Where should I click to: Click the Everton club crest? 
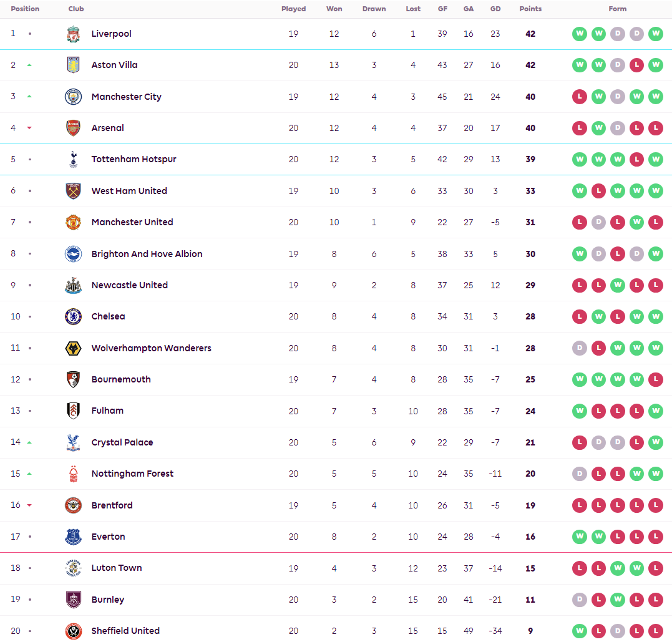click(x=73, y=537)
